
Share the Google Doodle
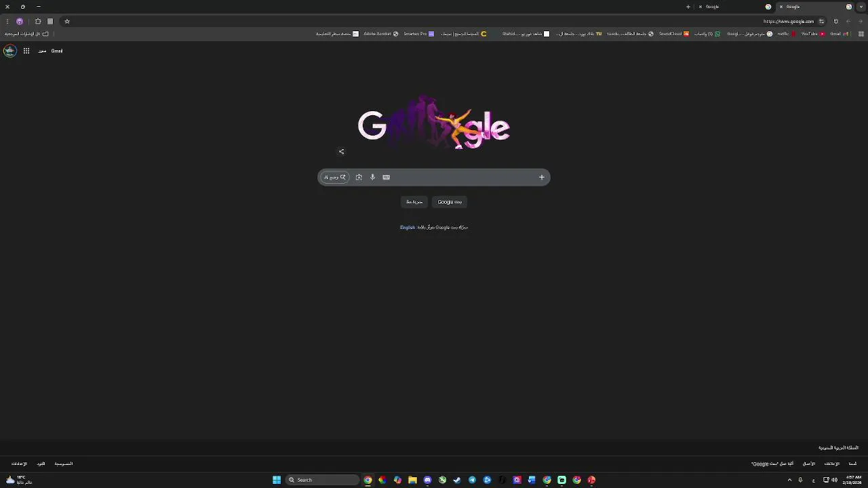coord(341,152)
